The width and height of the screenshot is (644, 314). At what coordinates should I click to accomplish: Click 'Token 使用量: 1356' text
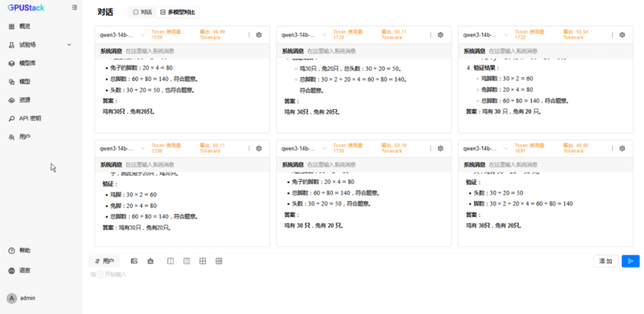point(166,148)
